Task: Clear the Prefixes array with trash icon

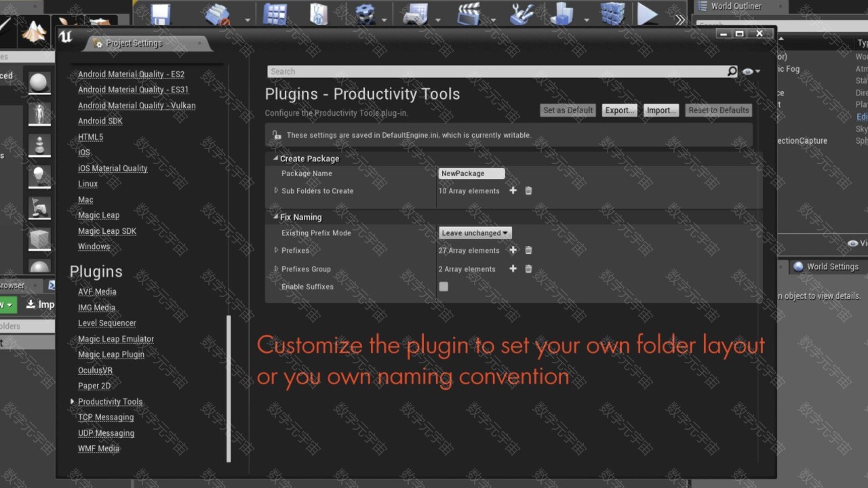Action: tap(528, 251)
